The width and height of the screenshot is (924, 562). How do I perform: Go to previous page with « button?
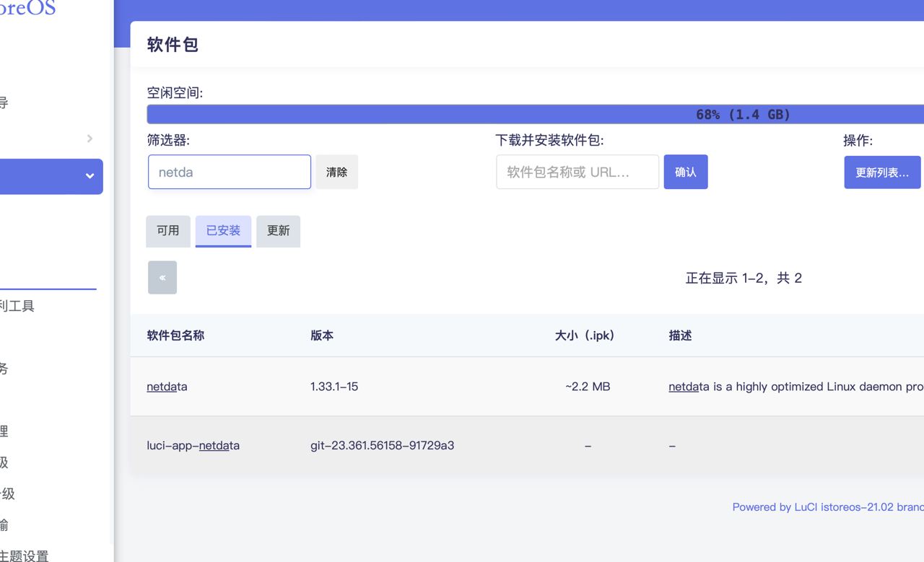[162, 278]
